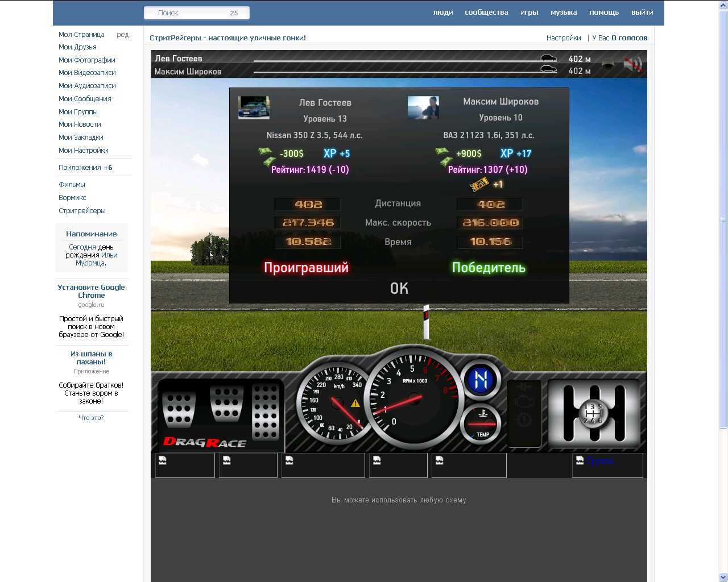The image size is (728, 582).
Task: Open the Настройки settings link
Action: click(x=563, y=38)
